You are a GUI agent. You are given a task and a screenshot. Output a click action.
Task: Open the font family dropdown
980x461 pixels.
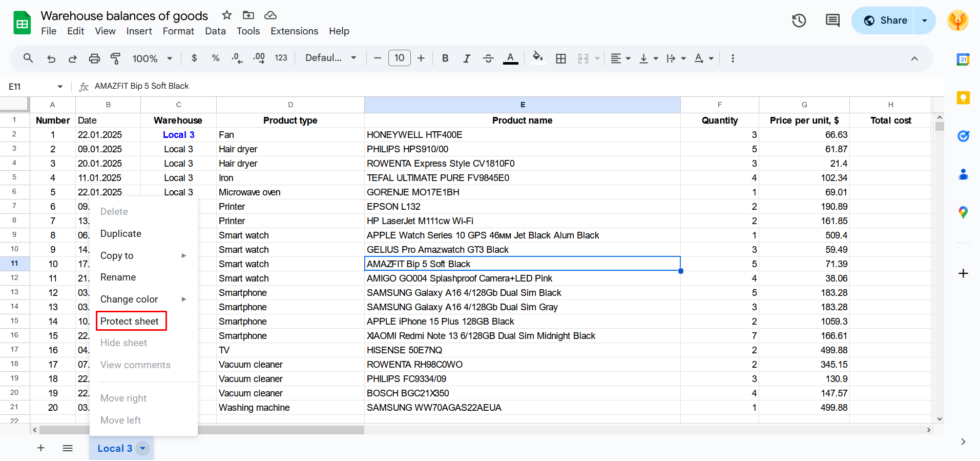tap(331, 58)
